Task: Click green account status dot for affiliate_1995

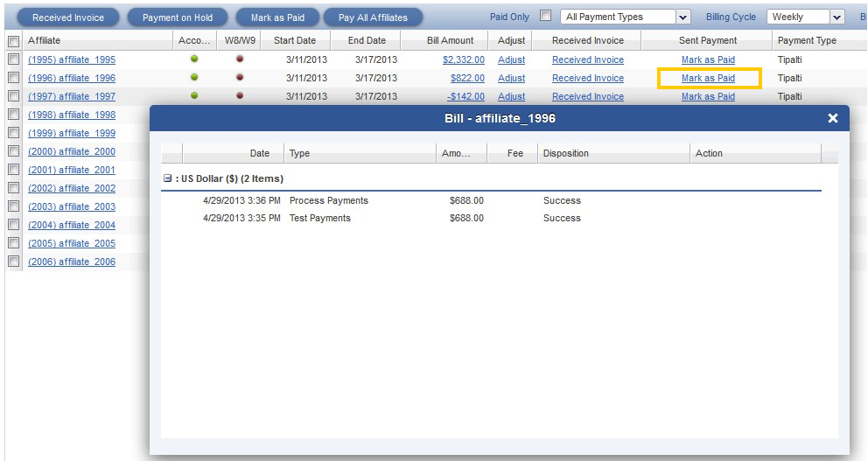Action: (194, 59)
